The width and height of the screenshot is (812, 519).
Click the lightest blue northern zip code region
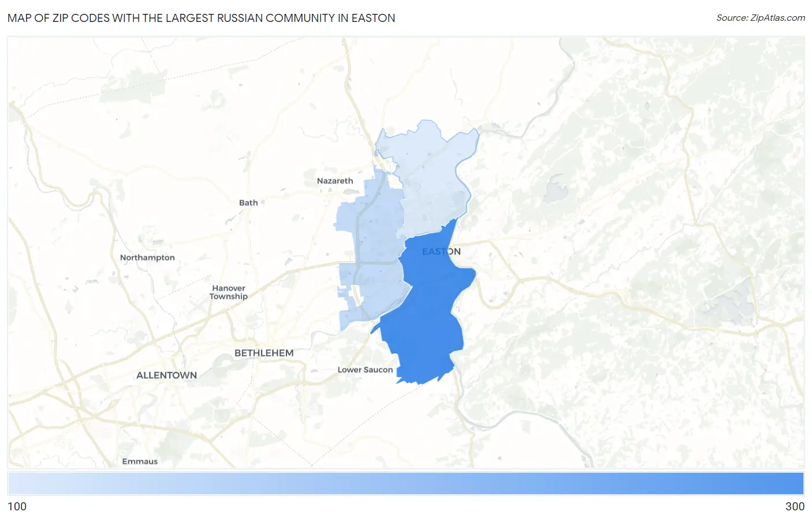430,179
